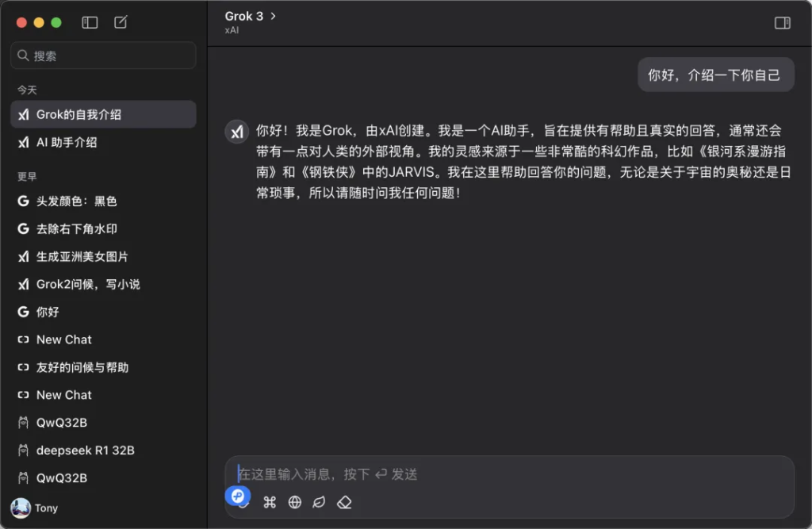Click the xAI icon next to Grok2问候，写小说
The width and height of the screenshot is (812, 529).
tap(23, 285)
